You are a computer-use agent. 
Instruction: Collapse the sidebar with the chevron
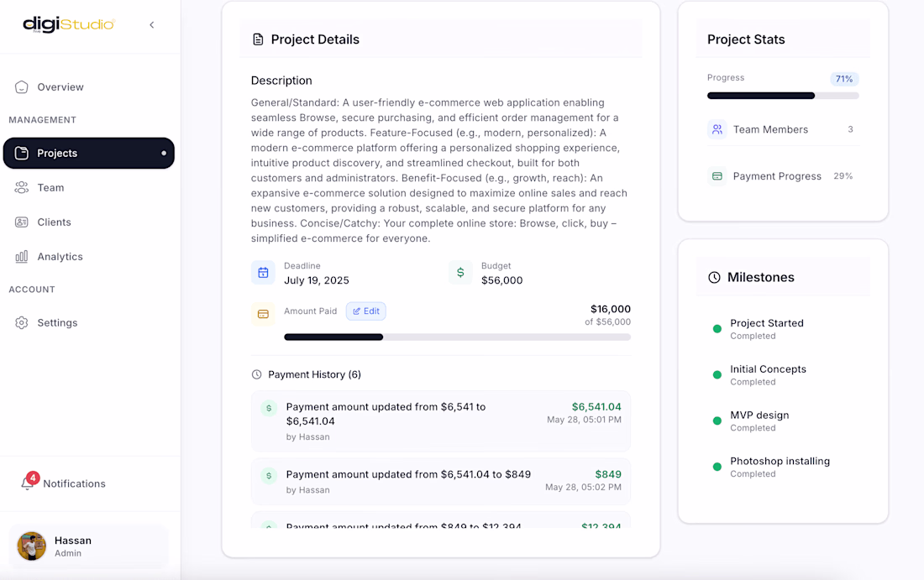pyautogui.click(x=152, y=25)
